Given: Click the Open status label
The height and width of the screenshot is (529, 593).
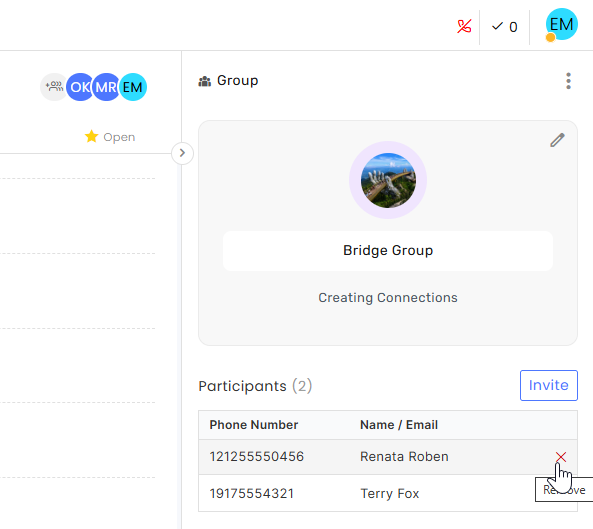Looking at the screenshot, I should pyautogui.click(x=119, y=137).
